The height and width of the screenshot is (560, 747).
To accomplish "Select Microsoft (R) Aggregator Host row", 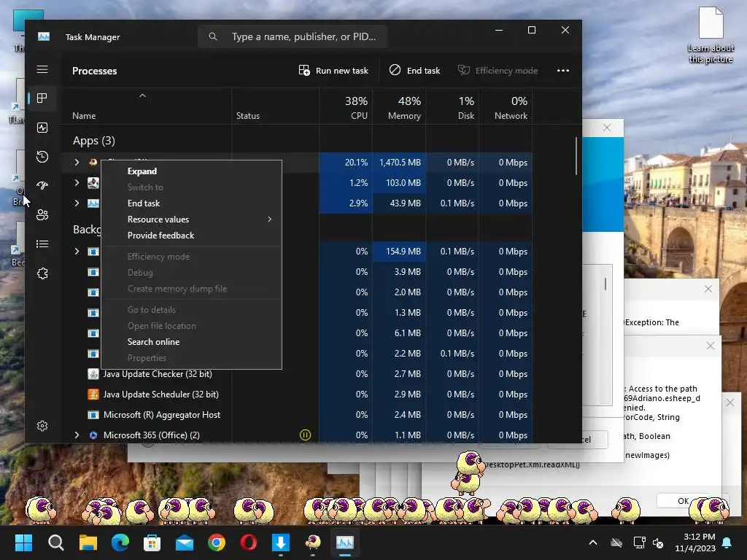I will [x=298, y=415].
